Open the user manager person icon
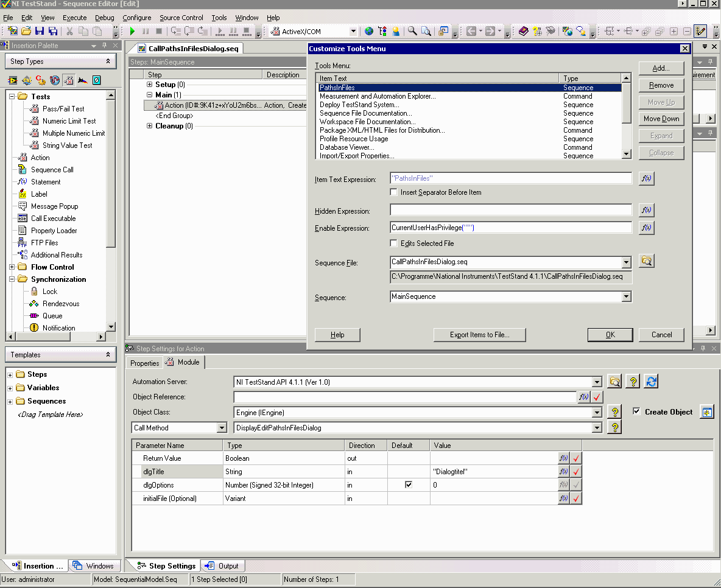The image size is (721, 588). pos(395,31)
